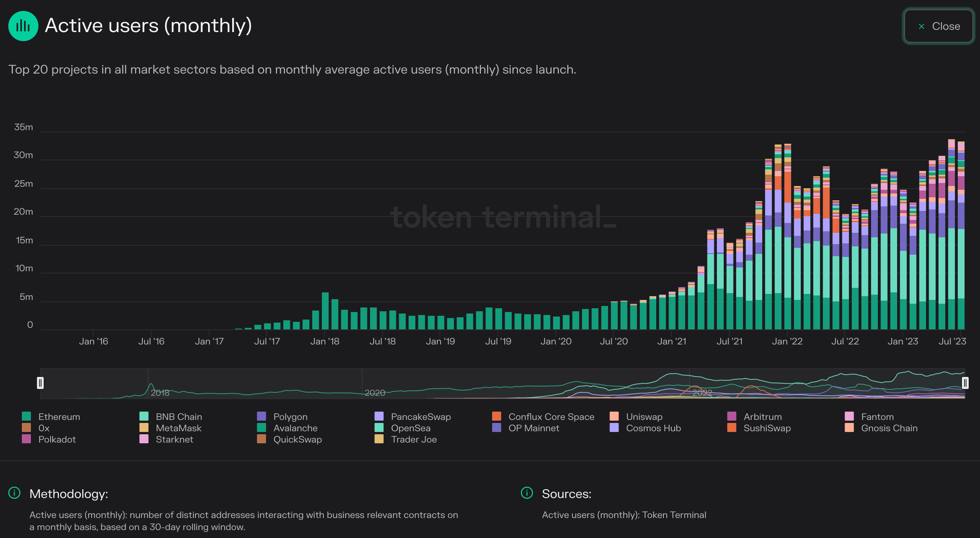
Task: Click OpenSea legend entry
Action: coord(410,428)
